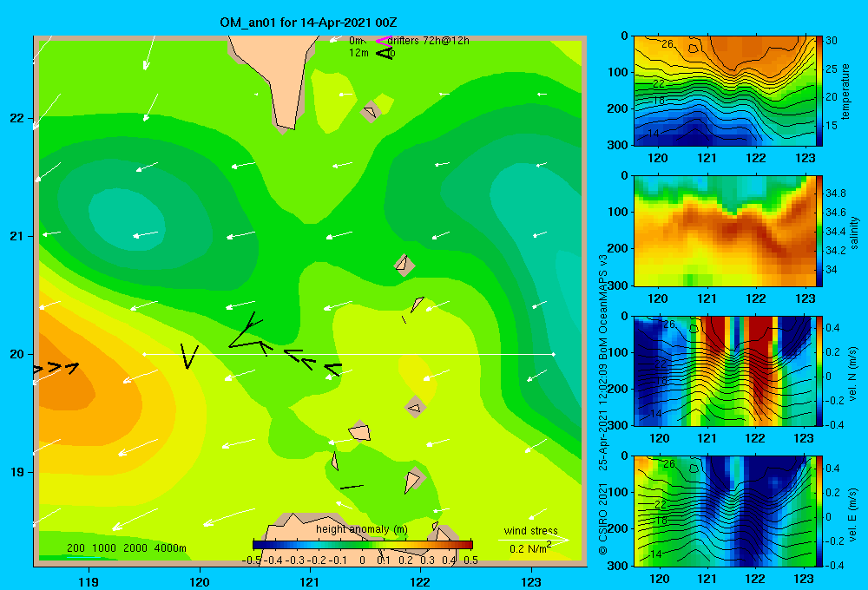The image size is (868, 590).
Task: Click the vel. E panel colorbar
Action: (x=819, y=511)
